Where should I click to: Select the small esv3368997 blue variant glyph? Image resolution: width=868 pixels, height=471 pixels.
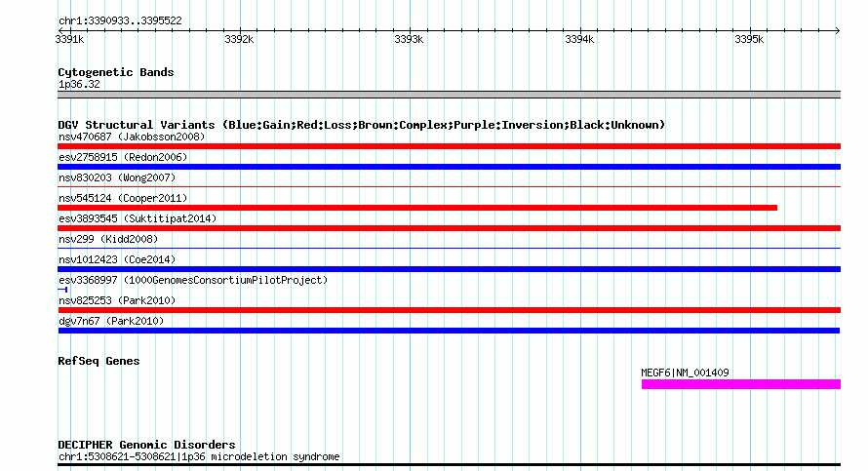[x=62, y=290]
